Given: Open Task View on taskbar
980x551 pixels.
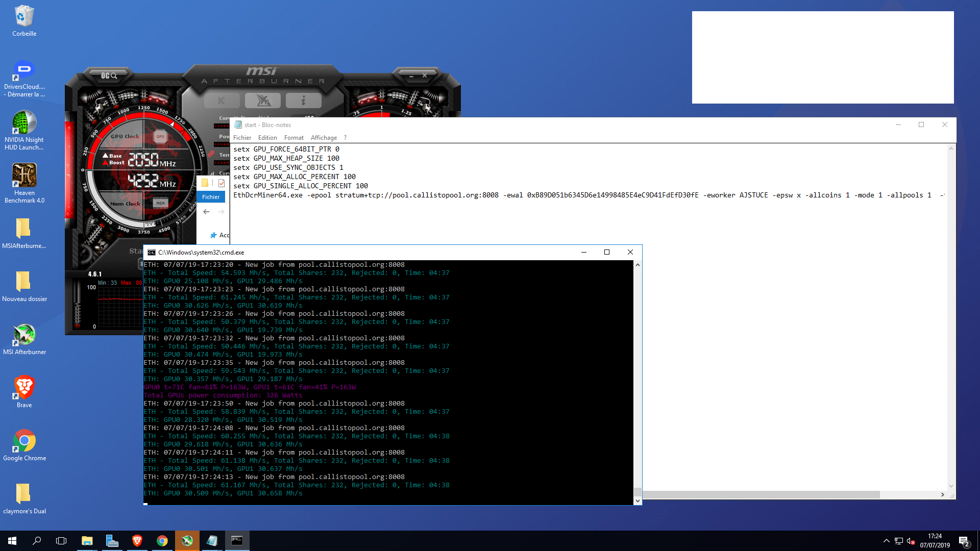Looking at the screenshot, I should [61, 541].
